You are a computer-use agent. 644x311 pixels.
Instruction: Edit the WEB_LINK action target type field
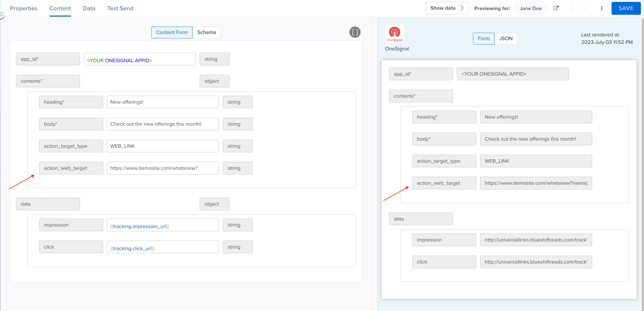pos(163,146)
